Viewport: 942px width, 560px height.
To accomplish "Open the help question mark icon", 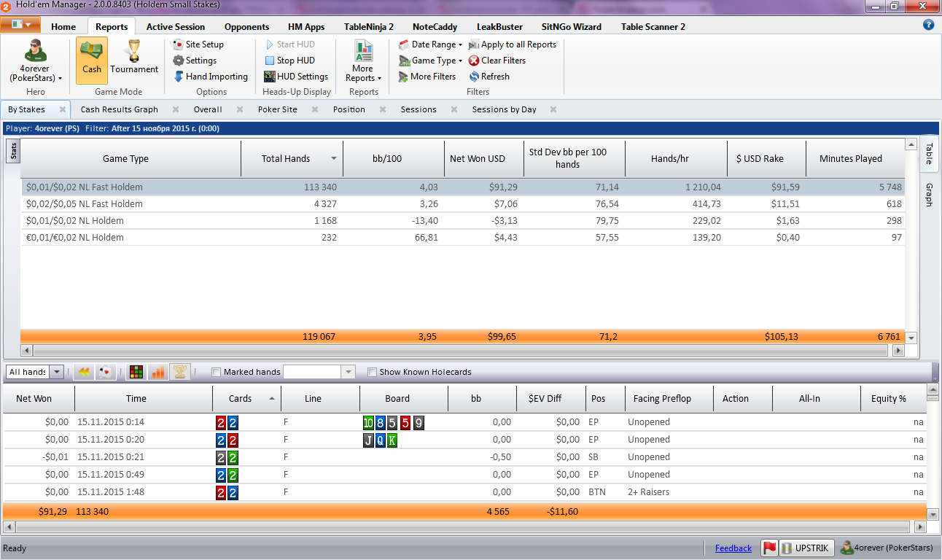I will coord(928,25).
